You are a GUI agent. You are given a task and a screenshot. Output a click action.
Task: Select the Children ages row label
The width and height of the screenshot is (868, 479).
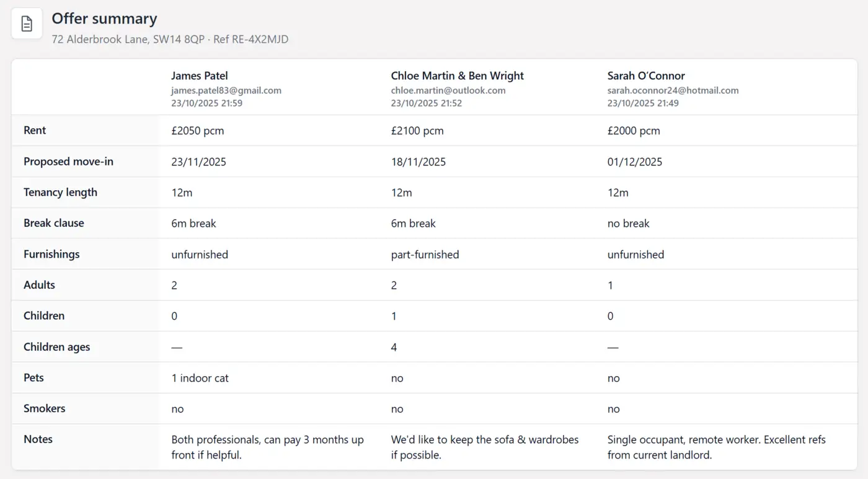tap(56, 346)
